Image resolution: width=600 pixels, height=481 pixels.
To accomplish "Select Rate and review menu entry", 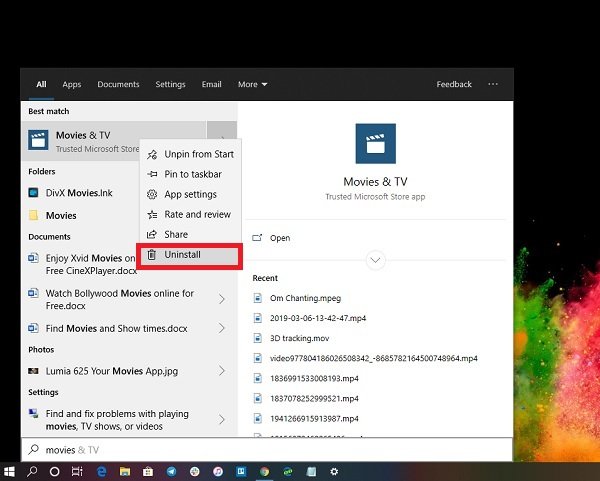I will tap(190, 214).
